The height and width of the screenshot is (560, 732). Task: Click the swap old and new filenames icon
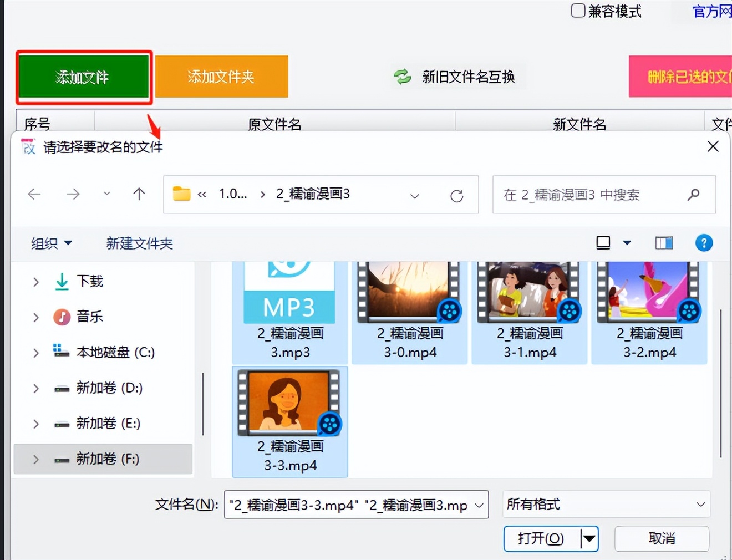pos(403,77)
